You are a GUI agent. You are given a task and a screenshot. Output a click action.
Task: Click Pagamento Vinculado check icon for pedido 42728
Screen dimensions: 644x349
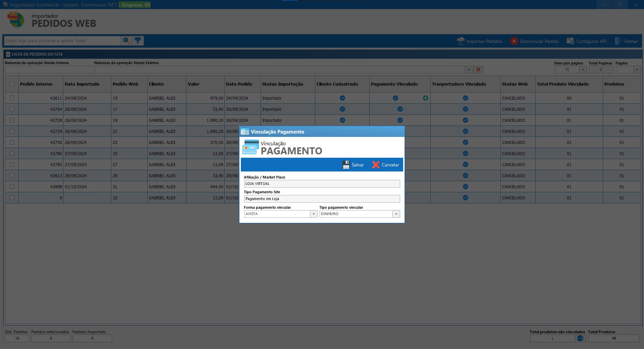pyautogui.click(x=399, y=120)
